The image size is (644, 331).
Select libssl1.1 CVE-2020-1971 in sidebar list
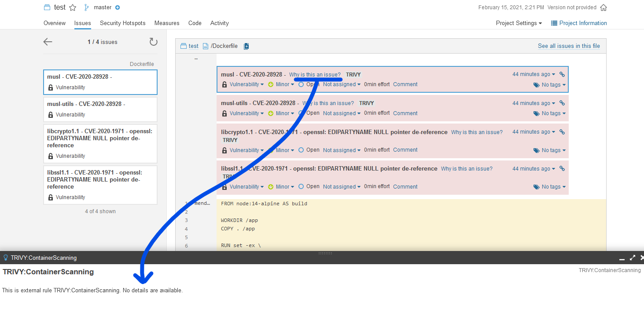(100, 185)
